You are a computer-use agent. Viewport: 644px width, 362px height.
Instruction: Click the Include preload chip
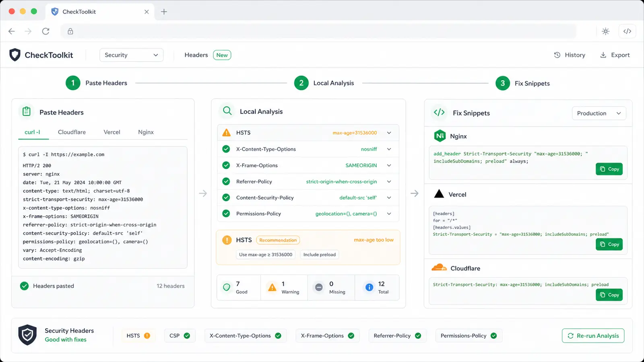click(319, 255)
